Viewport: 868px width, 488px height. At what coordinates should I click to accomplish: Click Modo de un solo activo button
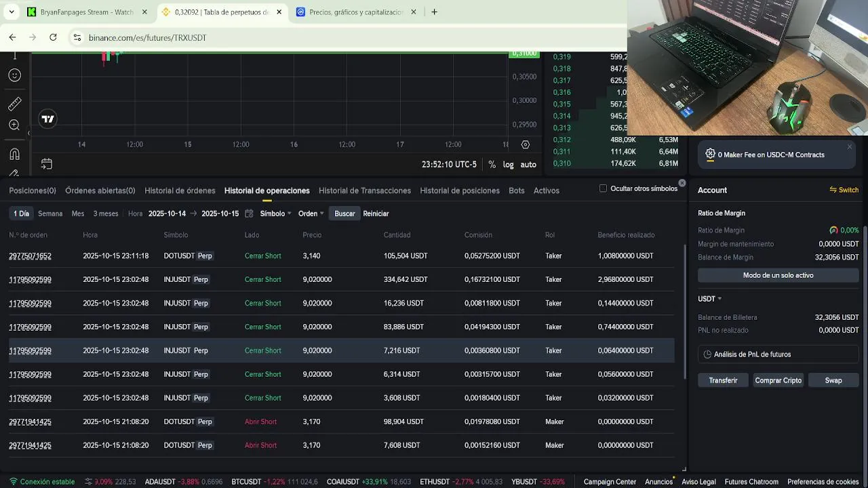(778, 275)
